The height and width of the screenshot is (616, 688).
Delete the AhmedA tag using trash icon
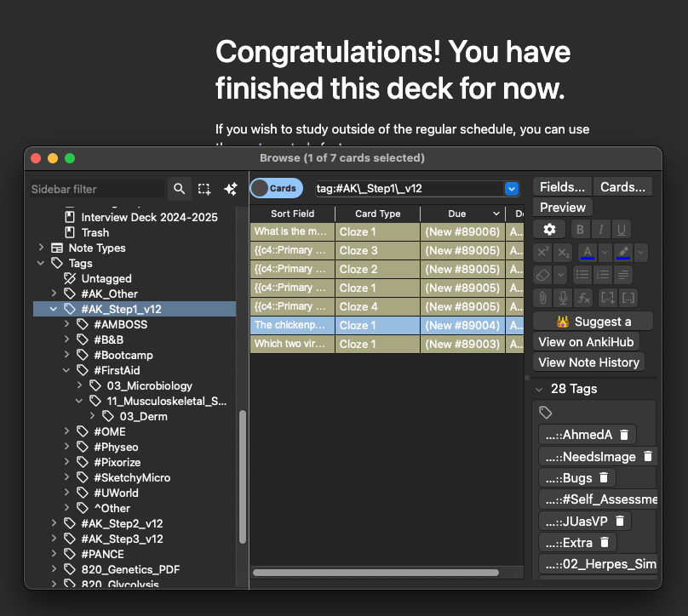click(x=624, y=435)
